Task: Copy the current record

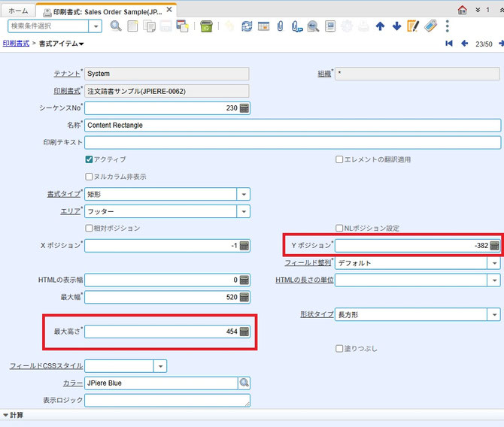Action: point(149,26)
